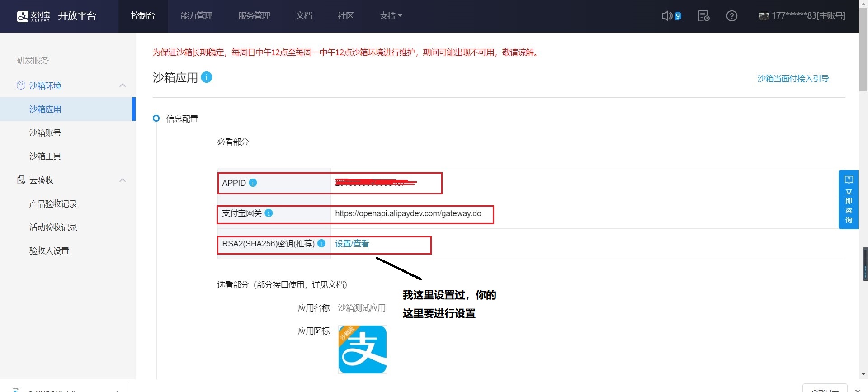Switch to the 控制台 tab

coord(143,16)
